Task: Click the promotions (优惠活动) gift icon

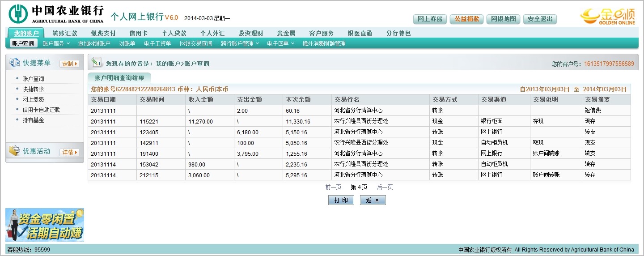Action: [14, 151]
